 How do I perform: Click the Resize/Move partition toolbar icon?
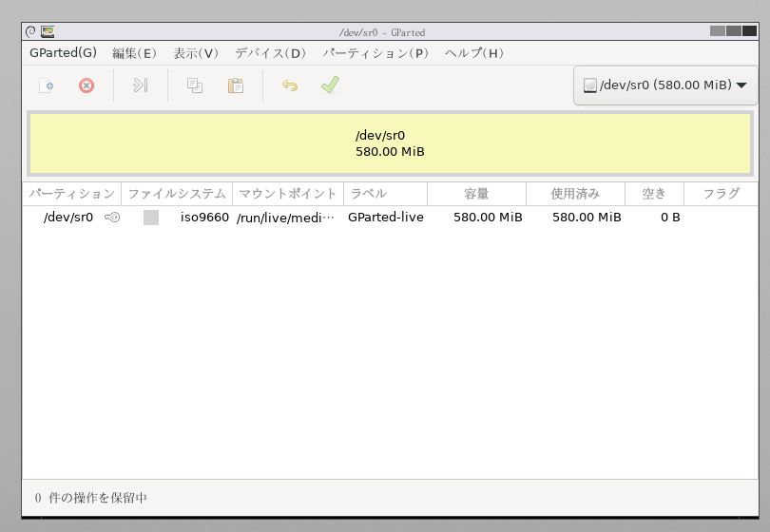click(141, 85)
